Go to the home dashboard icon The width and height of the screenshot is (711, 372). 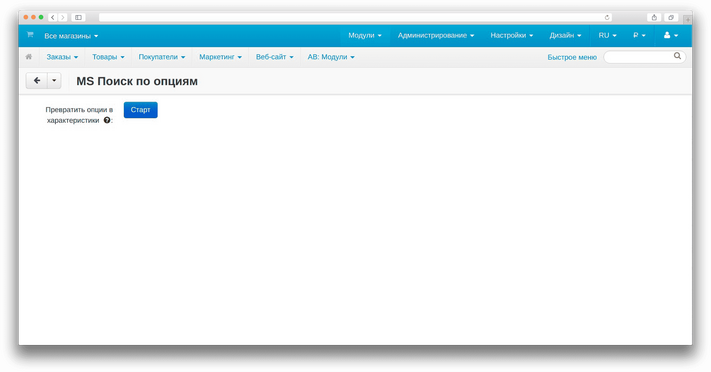click(x=29, y=57)
